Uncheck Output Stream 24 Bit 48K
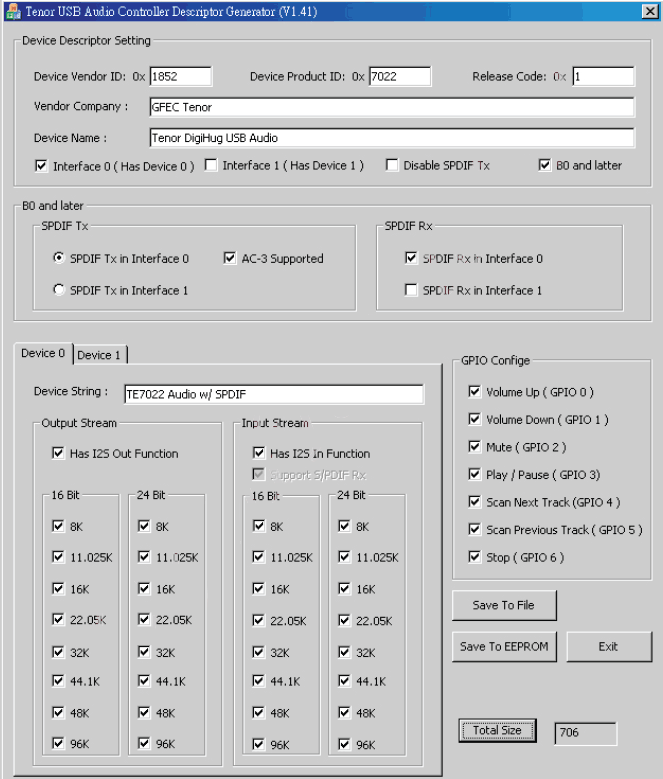Screen dimensions: 663x779 point(144,712)
